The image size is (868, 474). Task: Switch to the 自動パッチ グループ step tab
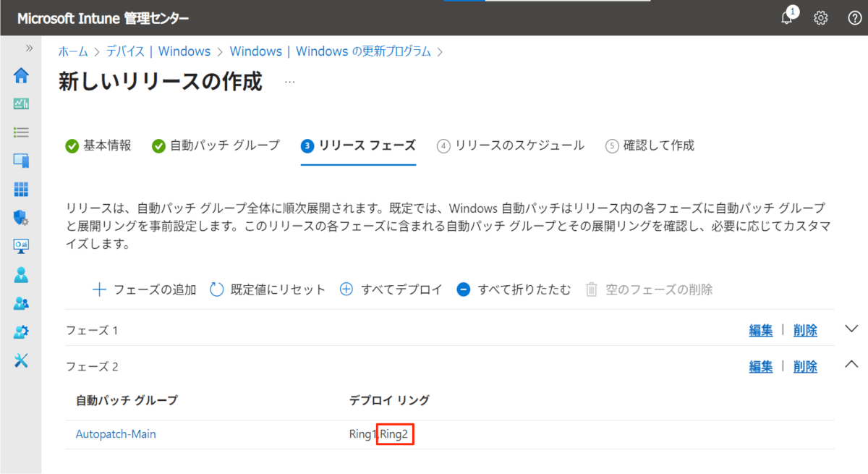click(216, 145)
